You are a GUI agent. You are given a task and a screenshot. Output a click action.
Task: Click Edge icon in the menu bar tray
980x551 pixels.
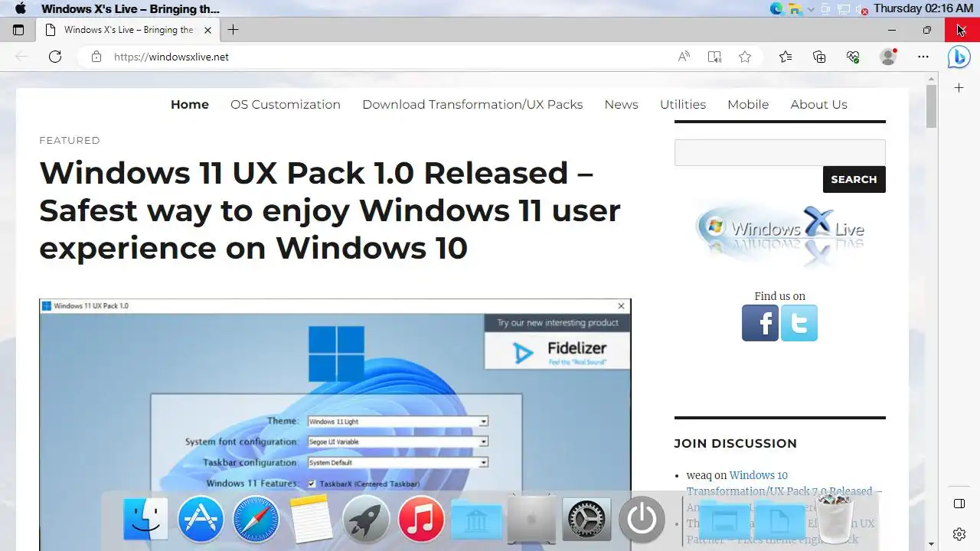[x=776, y=8]
